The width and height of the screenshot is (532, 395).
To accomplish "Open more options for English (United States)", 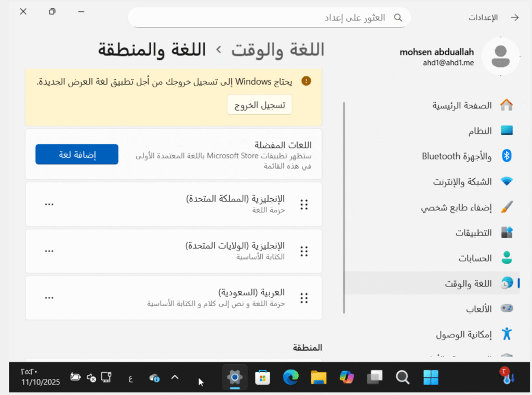I will tap(49, 251).
